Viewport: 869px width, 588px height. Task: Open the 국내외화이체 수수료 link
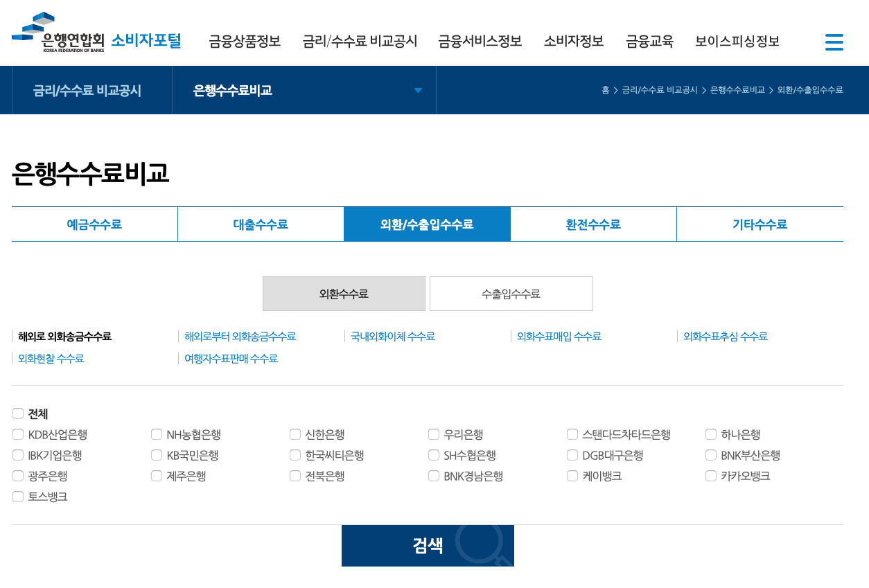point(393,336)
